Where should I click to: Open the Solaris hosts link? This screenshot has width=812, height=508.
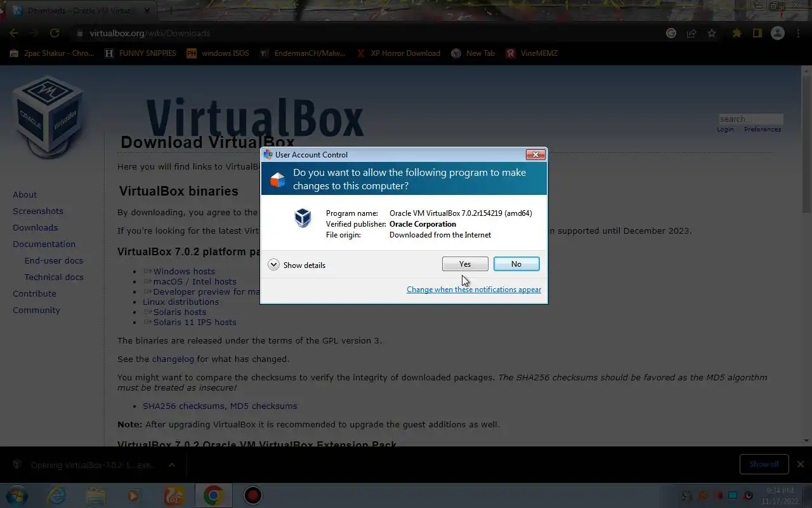tap(180, 312)
